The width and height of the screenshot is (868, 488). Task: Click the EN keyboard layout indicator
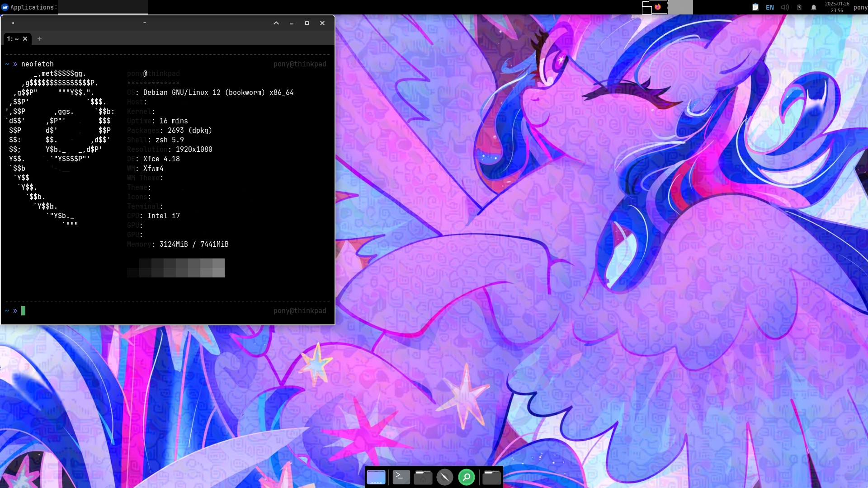point(769,7)
